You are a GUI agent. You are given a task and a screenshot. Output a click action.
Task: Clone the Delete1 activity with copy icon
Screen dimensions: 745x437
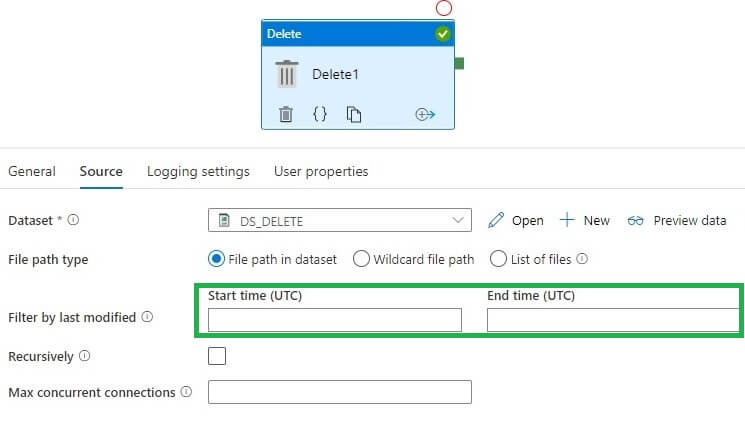point(354,115)
